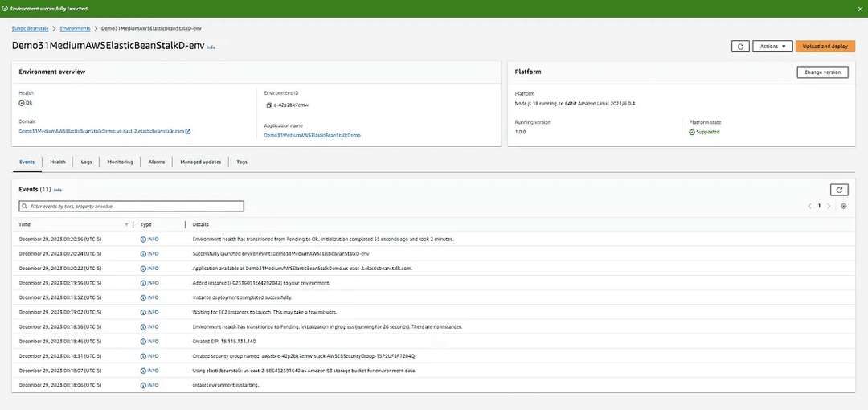Go to the Managed updates tab
Image resolution: width=868 pixels, height=410 pixels.
pyautogui.click(x=200, y=162)
